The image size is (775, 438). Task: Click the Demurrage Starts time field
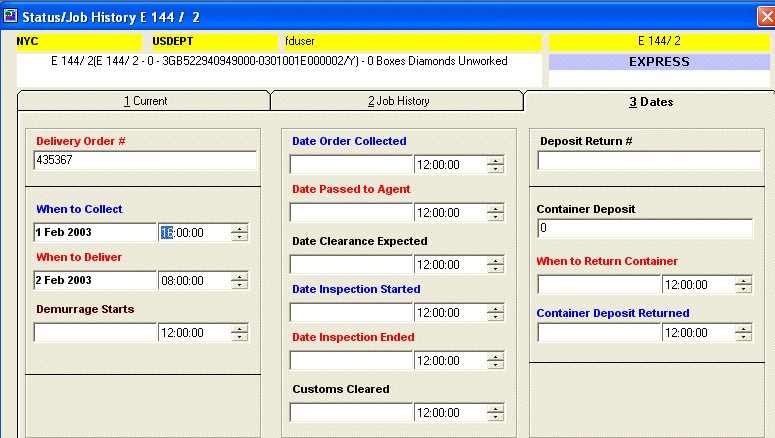pos(195,332)
